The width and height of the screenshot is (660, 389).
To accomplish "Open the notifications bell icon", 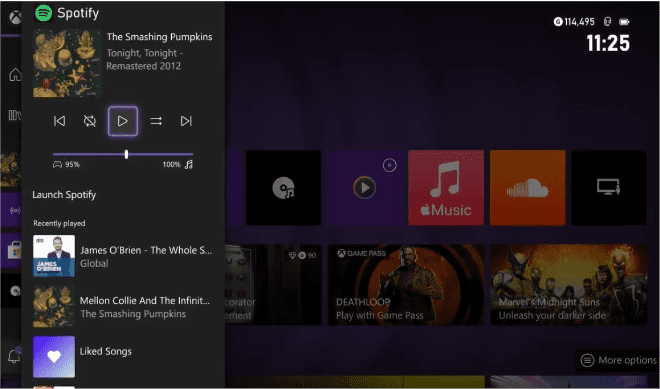I will point(14,356).
